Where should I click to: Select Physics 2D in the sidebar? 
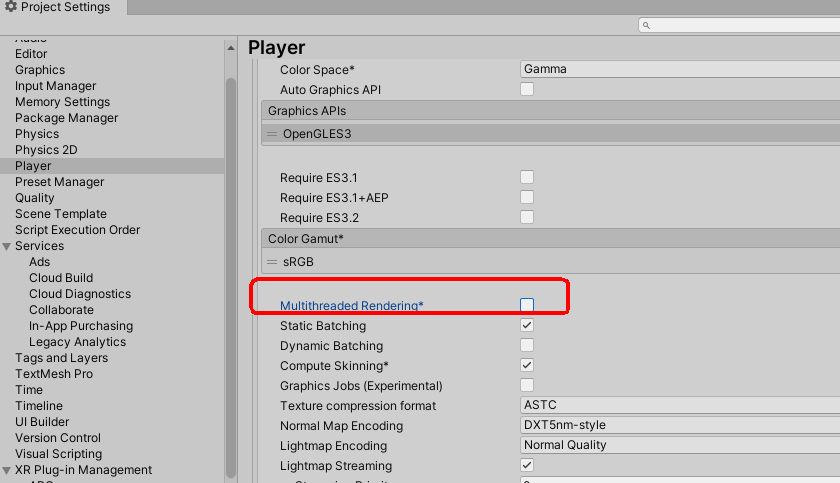pyautogui.click(x=46, y=150)
